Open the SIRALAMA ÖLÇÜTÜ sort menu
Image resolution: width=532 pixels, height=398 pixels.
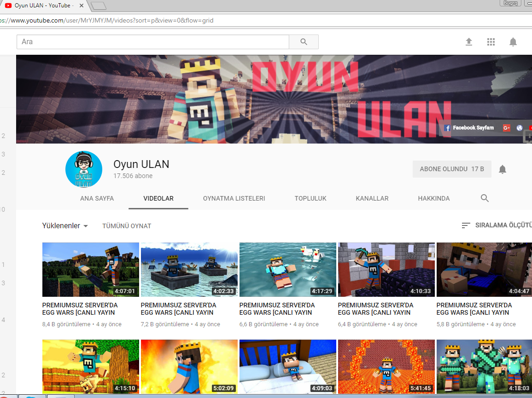[x=497, y=225]
